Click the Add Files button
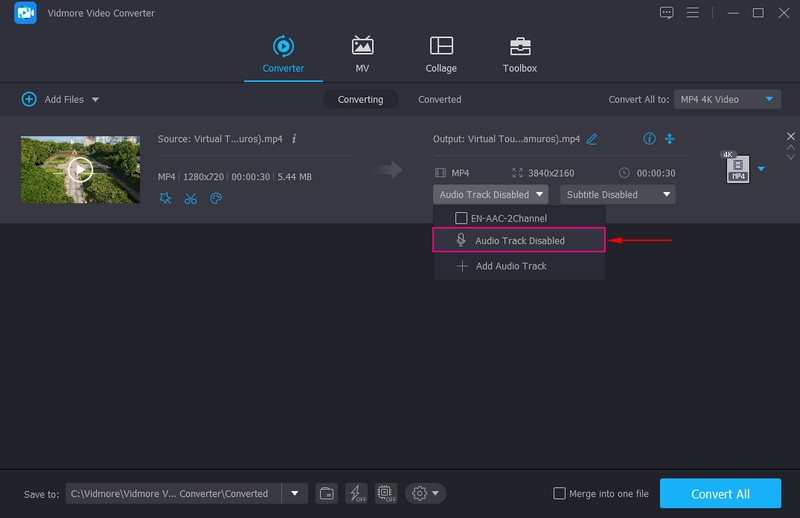The width and height of the screenshot is (800, 518). click(58, 99)
